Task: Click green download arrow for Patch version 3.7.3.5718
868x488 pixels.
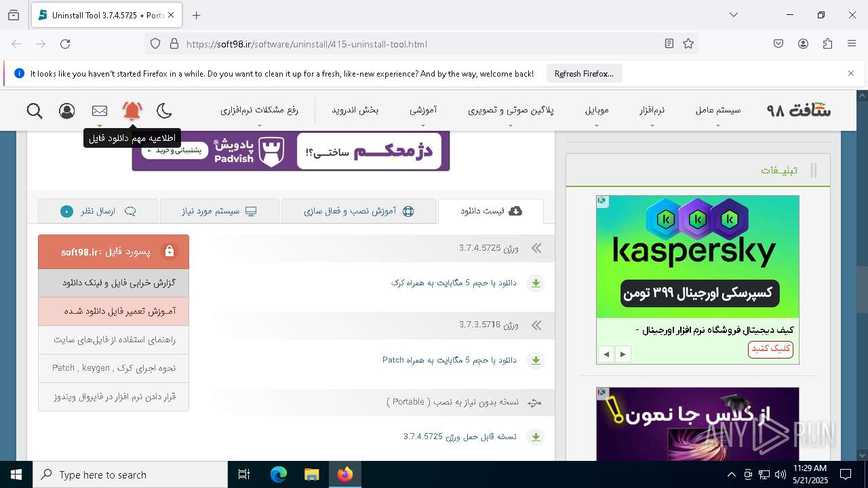Action: 536,361
